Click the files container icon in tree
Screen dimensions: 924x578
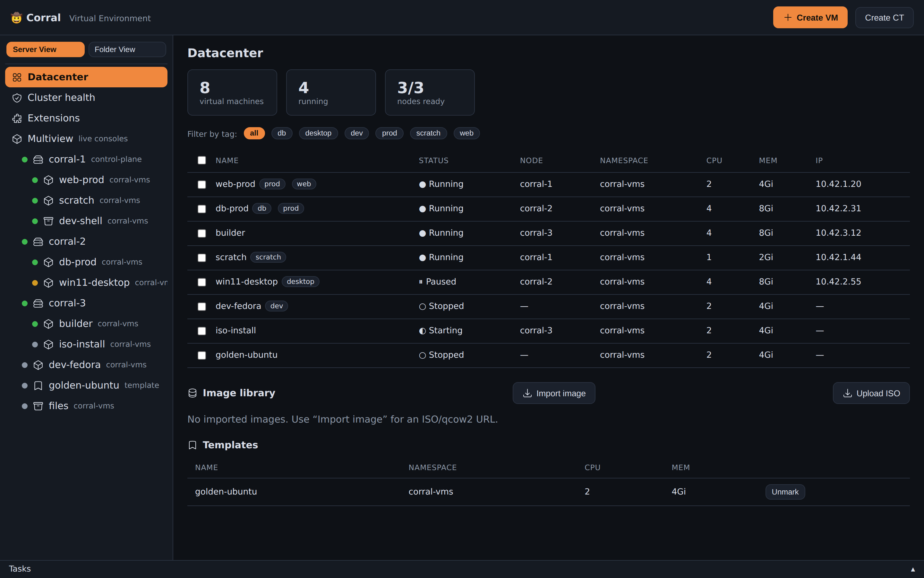coord(38,406)
